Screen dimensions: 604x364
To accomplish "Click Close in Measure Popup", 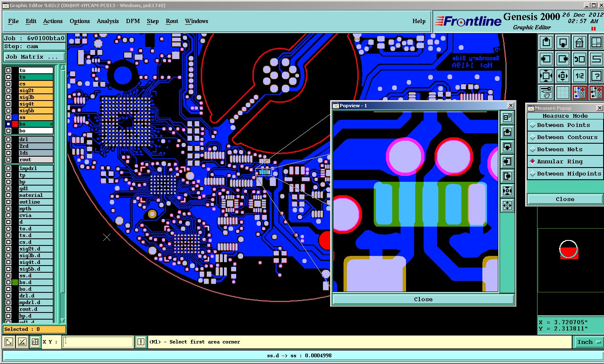I will pyautogui.click(x=565, y=199).
